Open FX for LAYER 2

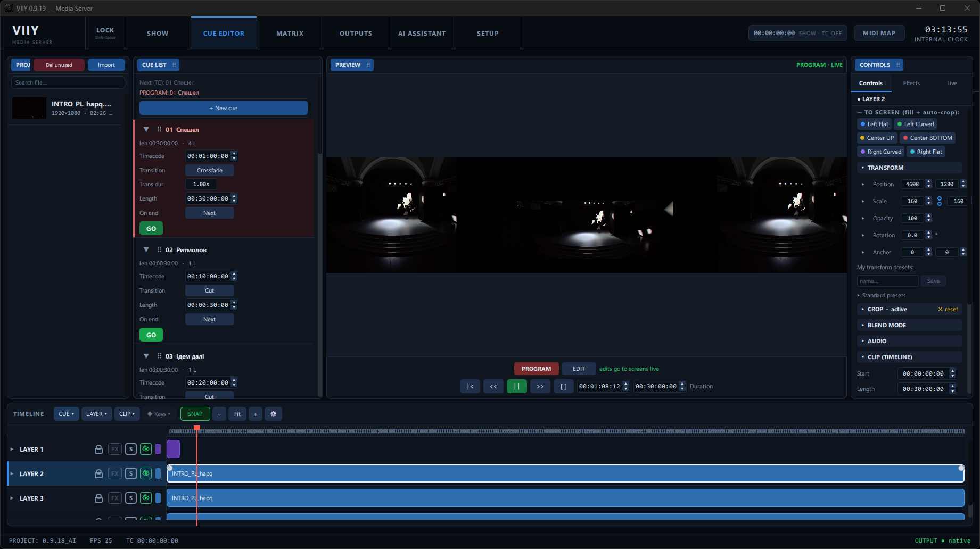[115, 473]
